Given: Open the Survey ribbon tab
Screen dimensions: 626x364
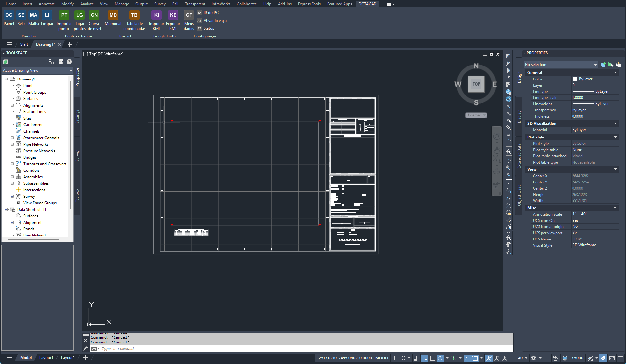Looking at the screenshot, I should (x=160, y=4).
